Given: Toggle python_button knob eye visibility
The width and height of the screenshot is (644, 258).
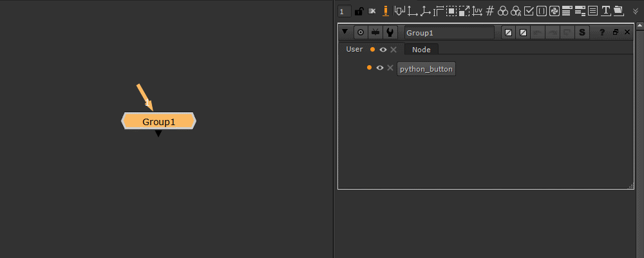Looking at the screenshot, I should [x=380, y=68].
